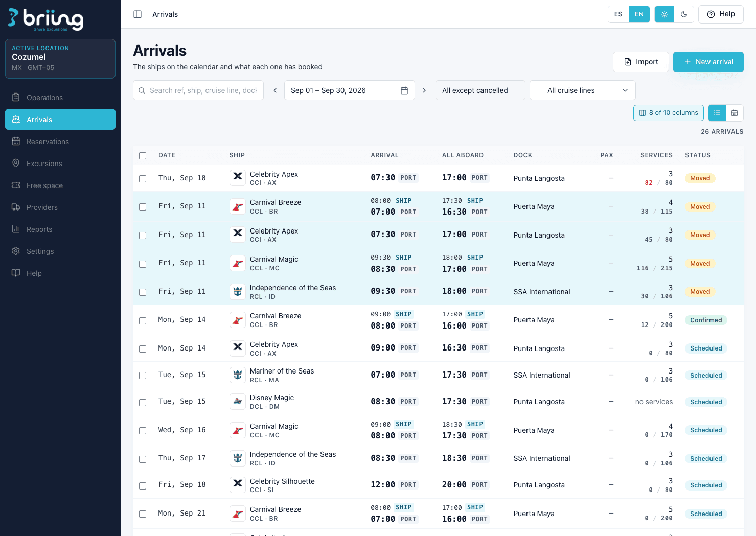
Task: Click the Import button
Action: 641,62
